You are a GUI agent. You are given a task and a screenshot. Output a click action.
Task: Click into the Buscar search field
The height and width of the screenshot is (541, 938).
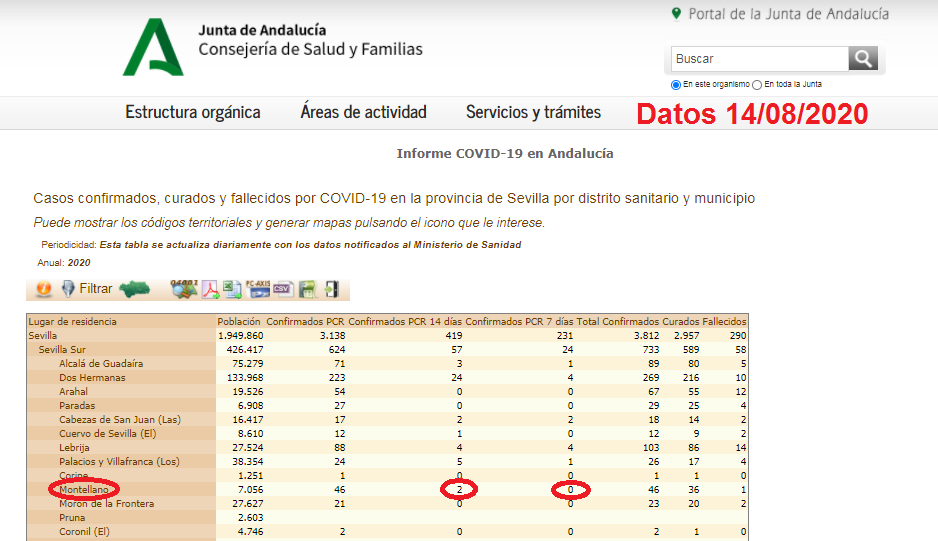(x=759, y=58)
